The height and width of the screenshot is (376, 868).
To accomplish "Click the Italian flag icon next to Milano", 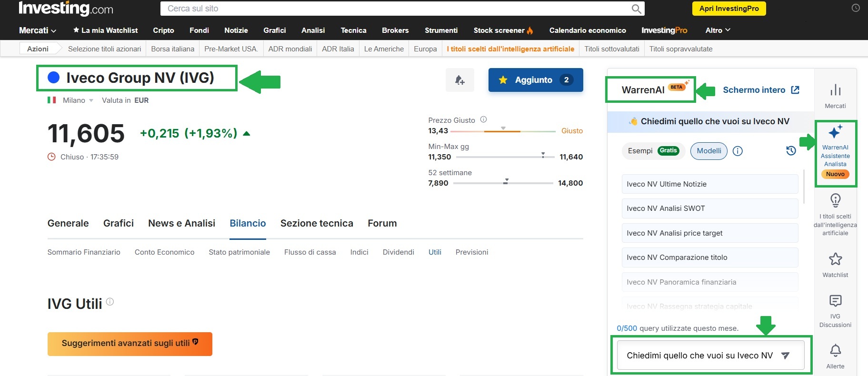I will click(x=52, y=100).
